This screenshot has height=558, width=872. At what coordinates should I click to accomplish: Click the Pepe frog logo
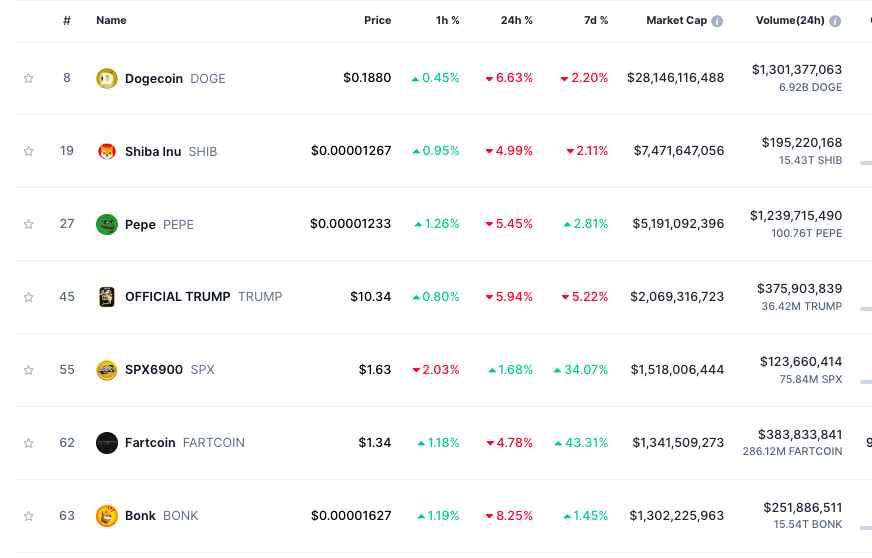pyautogui.click(x=106, y=224)
